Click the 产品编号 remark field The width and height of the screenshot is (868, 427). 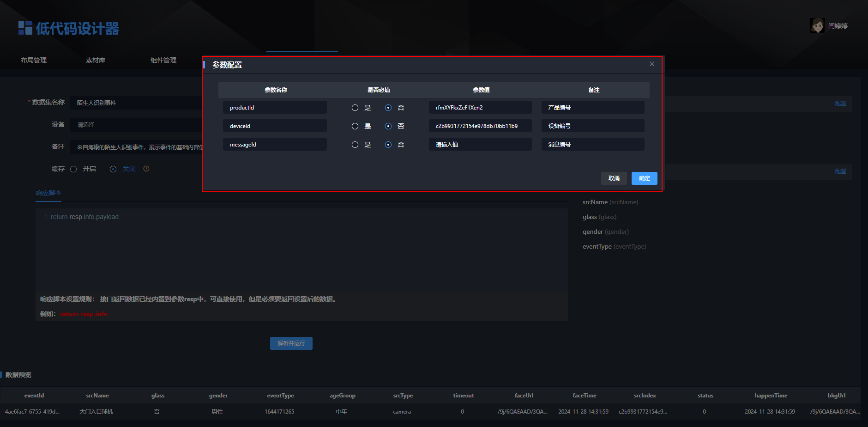click(x=593, y=107)
